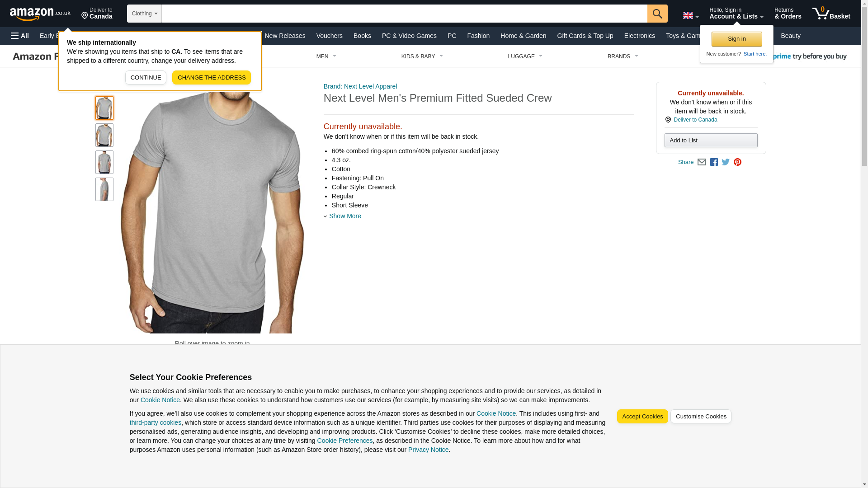The image size is (868, 488).
Task: Click the yellow Sign in button
Action: (x=736, y=39)
